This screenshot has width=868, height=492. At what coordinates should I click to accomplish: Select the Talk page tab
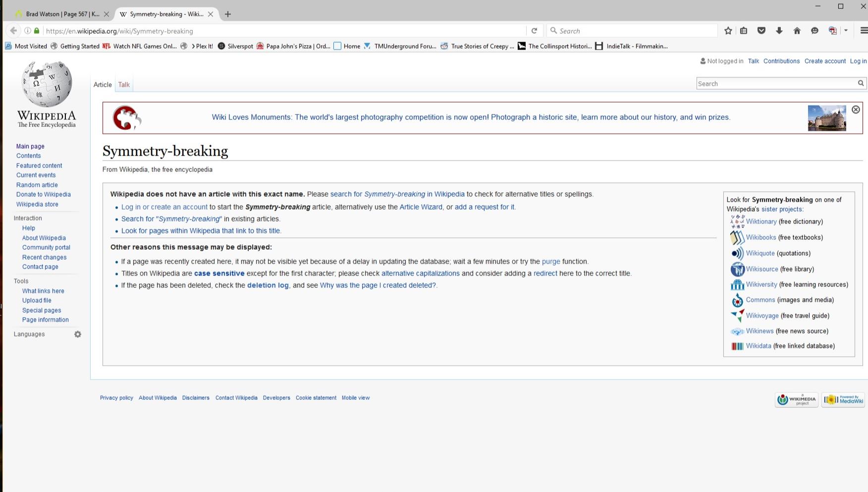pos(124,85)
